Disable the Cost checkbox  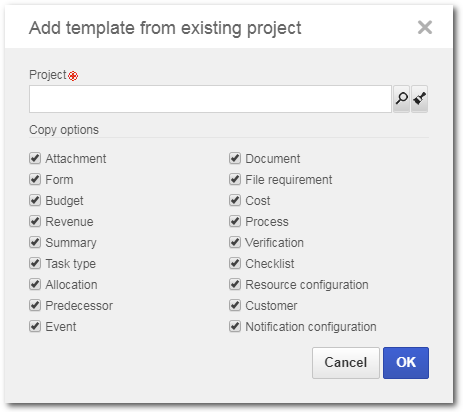tap(235, 200)
